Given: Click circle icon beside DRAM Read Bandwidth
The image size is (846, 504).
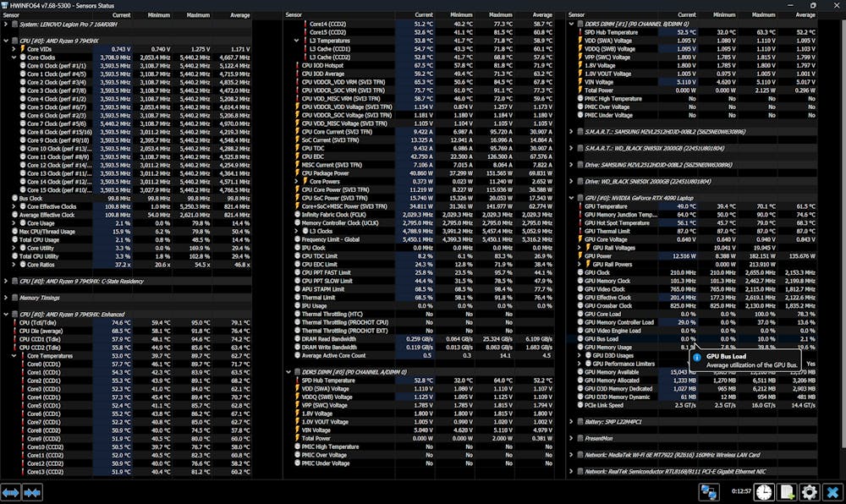Looking at the screenshot, I should 297,339.
